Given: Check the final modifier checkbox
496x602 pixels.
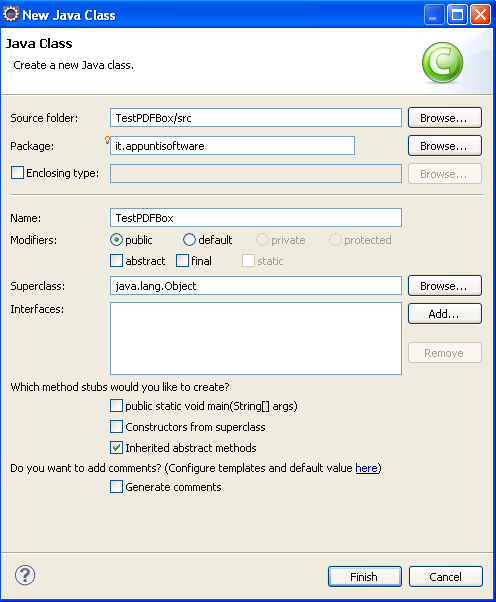Looking at the screenshot, I should pos(182,261).
